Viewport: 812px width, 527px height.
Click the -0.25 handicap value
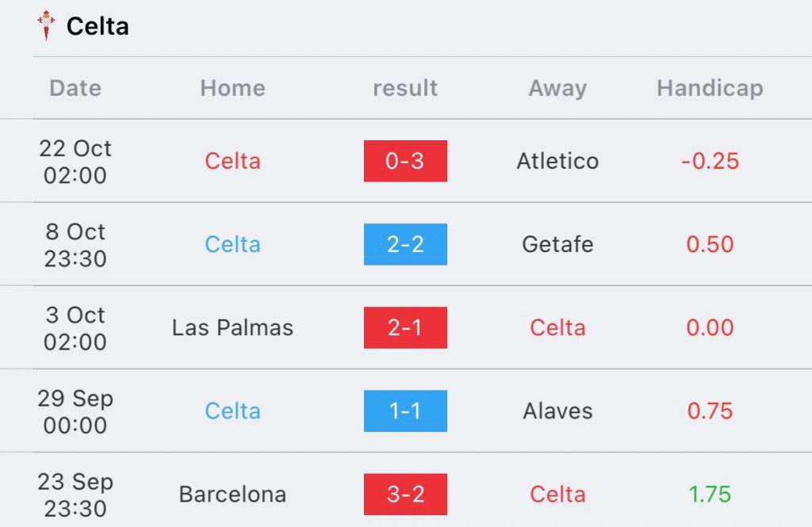(x=710, y=161)
